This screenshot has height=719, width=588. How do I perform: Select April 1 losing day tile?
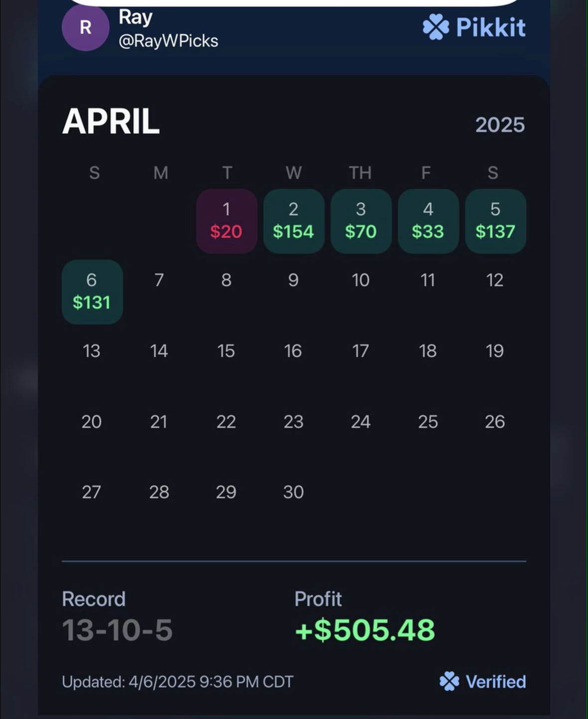pyautogui.click(x=226, y=221)
